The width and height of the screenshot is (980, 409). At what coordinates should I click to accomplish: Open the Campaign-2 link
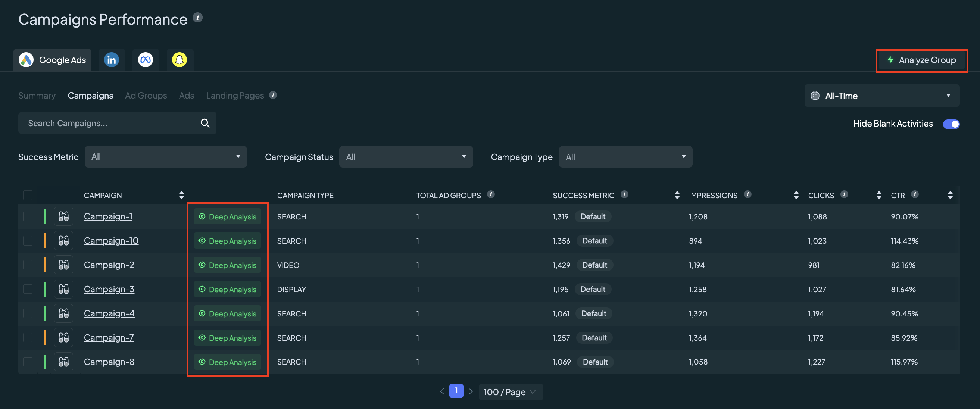coord(109,265)
